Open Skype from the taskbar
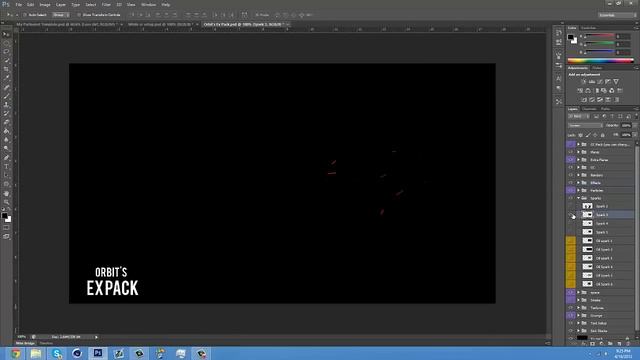 (x=57, y=353)
